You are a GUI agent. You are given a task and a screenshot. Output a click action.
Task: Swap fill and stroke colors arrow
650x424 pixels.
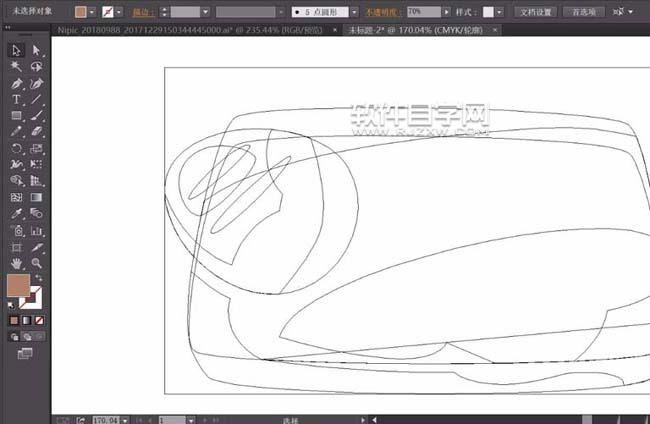[x=39, y=277]
